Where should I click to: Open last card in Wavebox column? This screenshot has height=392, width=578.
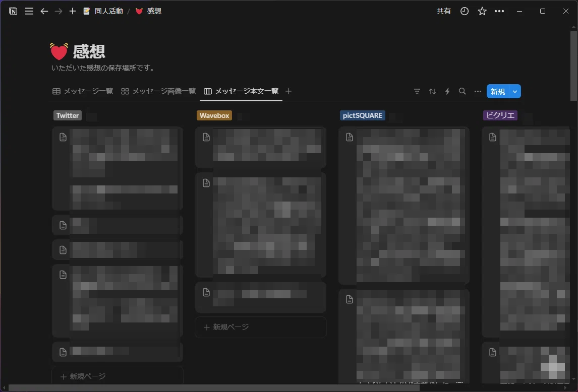261,297
